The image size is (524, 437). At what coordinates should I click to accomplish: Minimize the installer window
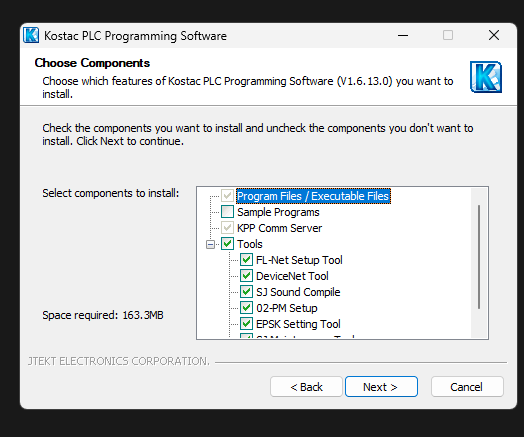point(403,35)
